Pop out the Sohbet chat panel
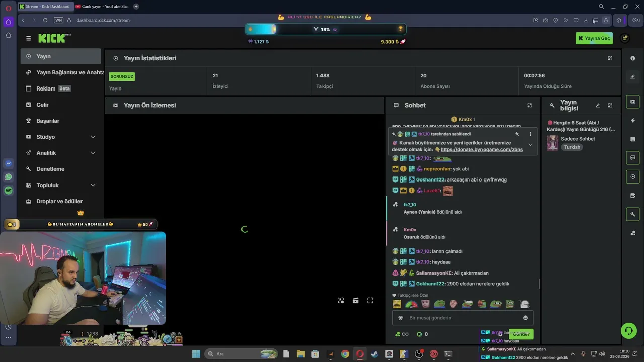This screenshot has width=644, height=362. (529, 105)
